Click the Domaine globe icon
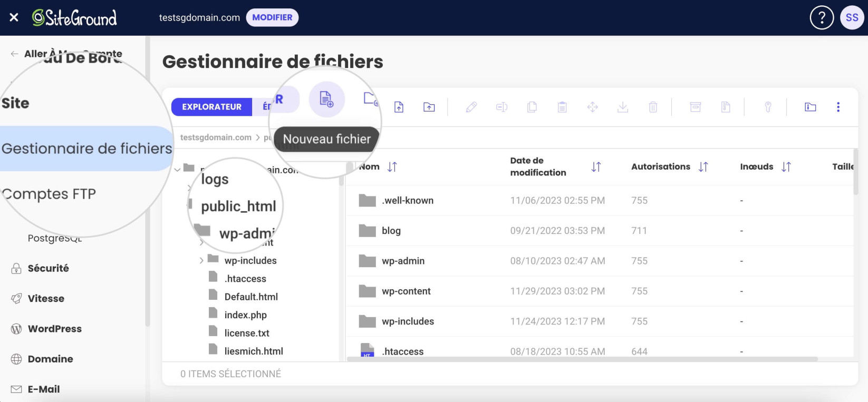Image resolution: width=868 pixels, height=402 pixels. [16, 359]
